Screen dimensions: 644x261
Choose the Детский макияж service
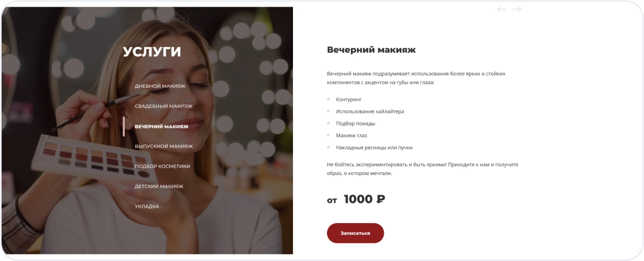[159, 186]
